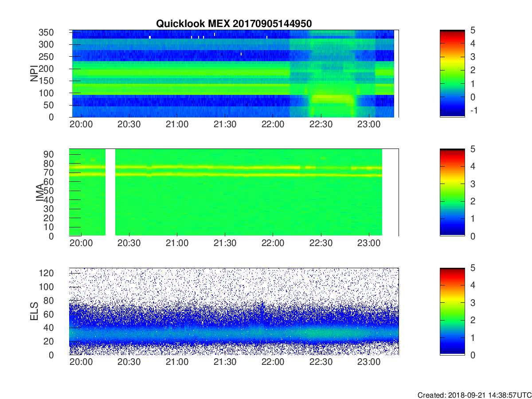The width and height of the screenshot is (532, 399).
Task: Click the 20:00 time label under NPI plot
Action: point(81,125)
